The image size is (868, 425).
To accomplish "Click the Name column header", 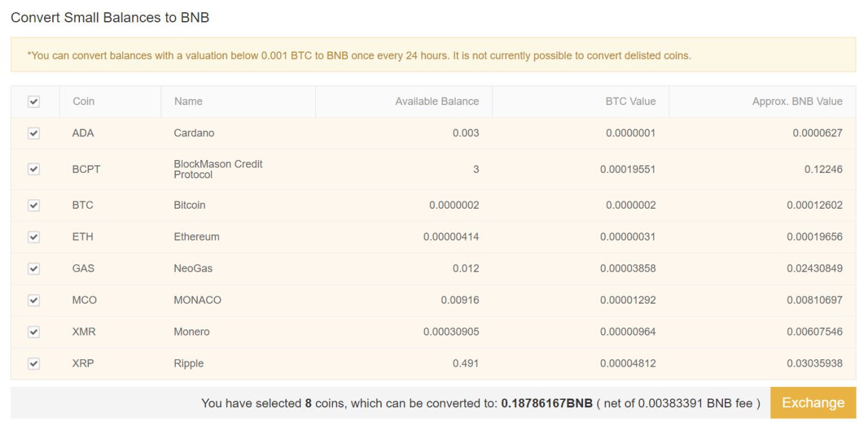I will pos(188,102).
